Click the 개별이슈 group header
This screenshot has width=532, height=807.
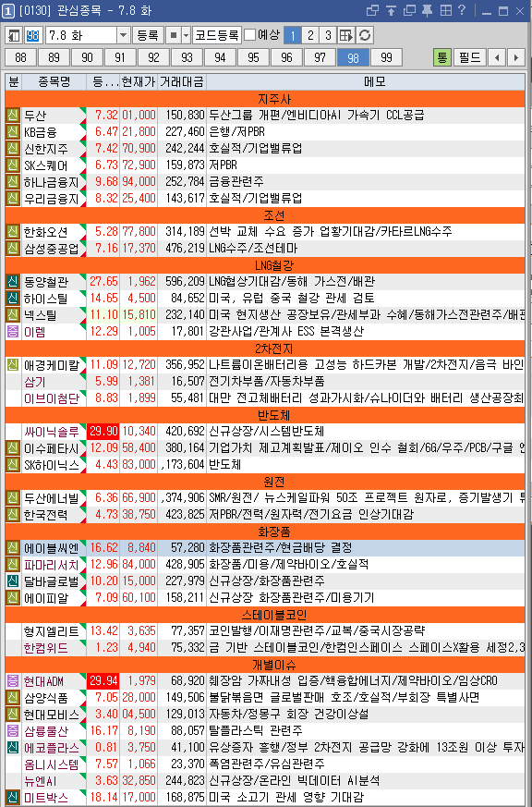click(265, 664)
